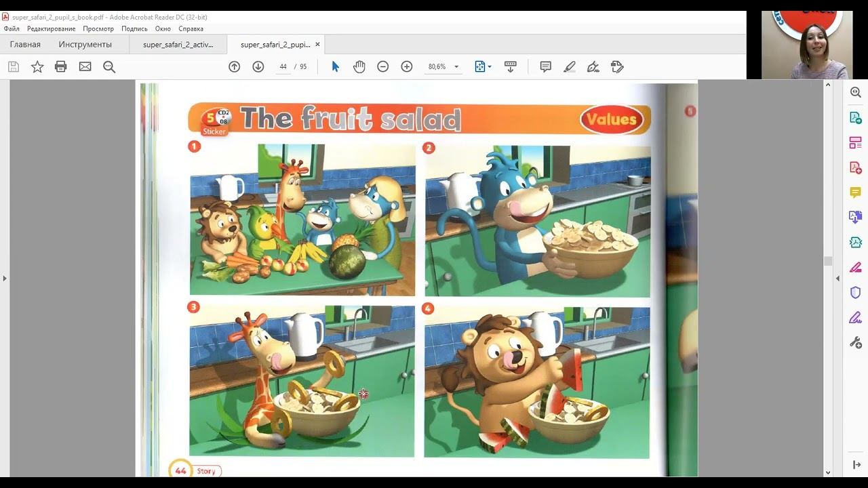This screenshot has height=488, width=868.
Task: Select the super_safari_2_pupi... document tab
Action: click(275, 45)
